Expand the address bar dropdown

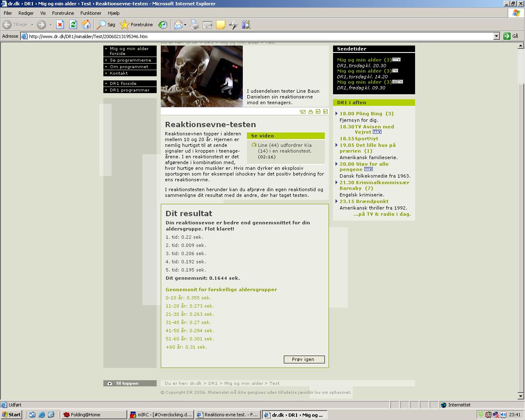click(496, 36)
